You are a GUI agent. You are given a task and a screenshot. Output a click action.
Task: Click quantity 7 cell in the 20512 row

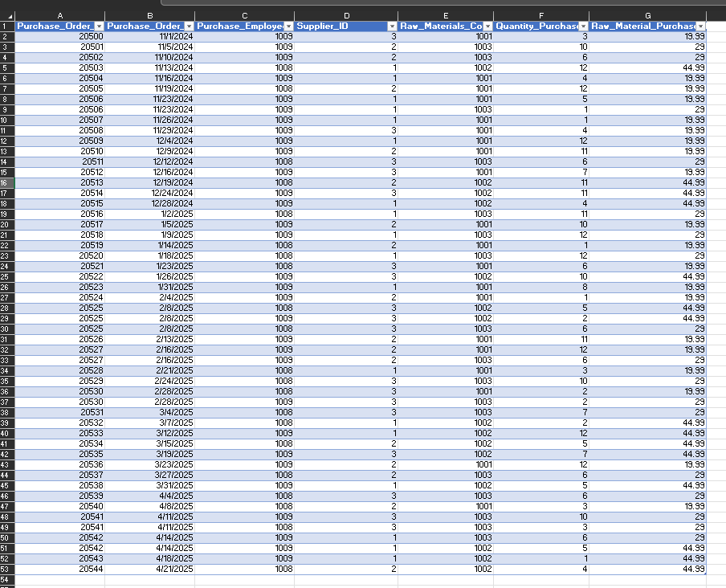pos(541,172)
